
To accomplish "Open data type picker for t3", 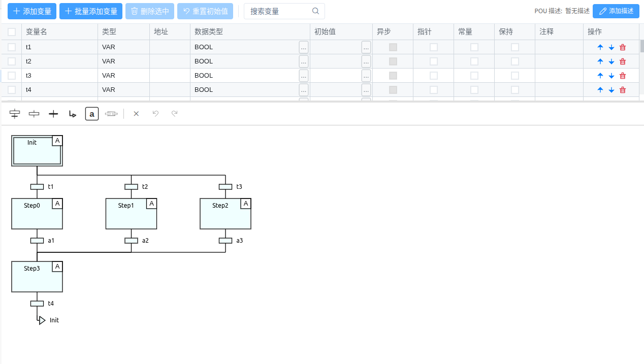I will click(x=304, y=76).
